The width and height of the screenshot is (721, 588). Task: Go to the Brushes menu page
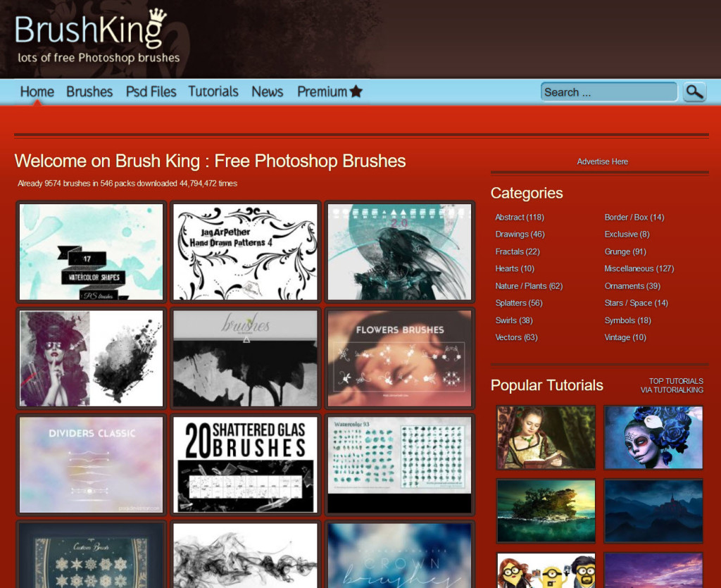point(89,92)
